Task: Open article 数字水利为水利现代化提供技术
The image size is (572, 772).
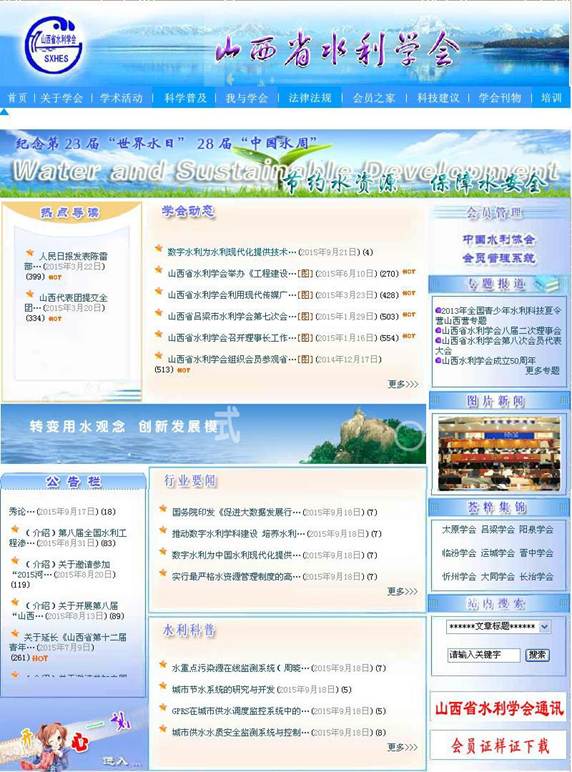Action: tap(231, 252)
